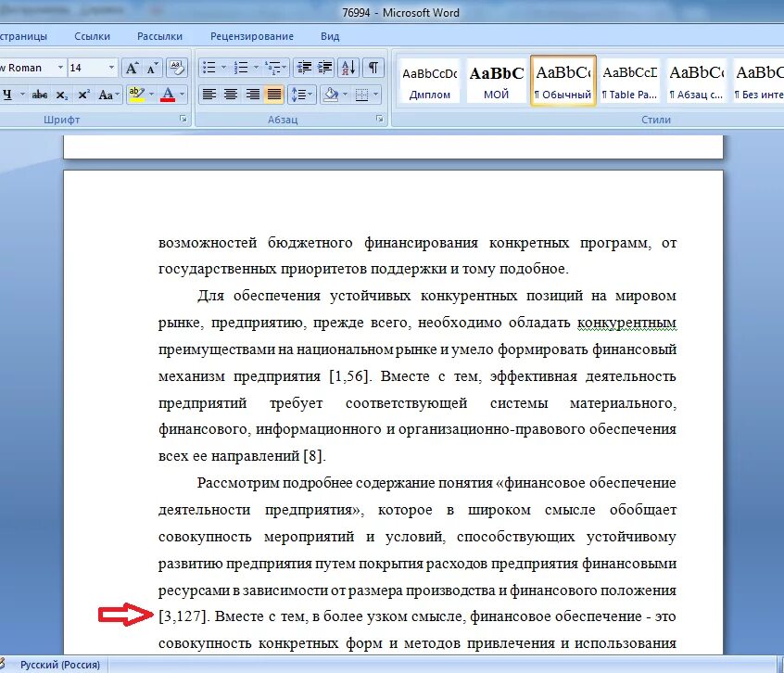Apply the МОЙ style
This screenshot has width=784, height=673.
(497, 81)
